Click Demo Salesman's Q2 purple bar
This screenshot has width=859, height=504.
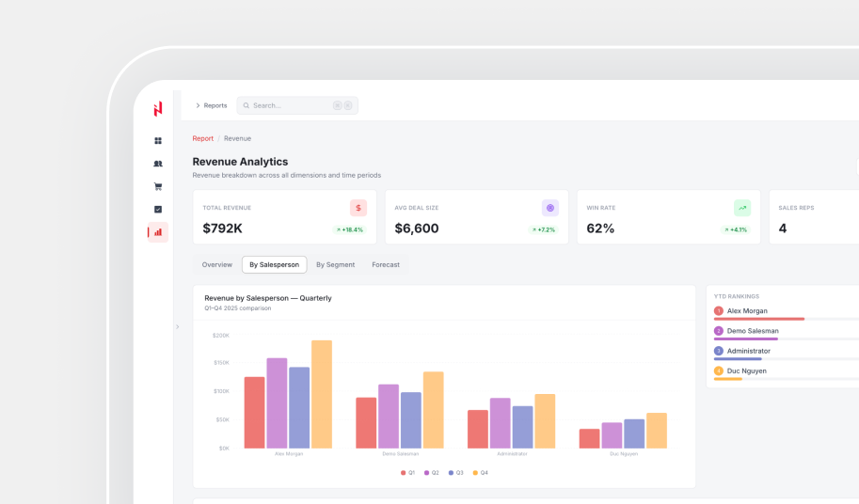pos(389,417)
